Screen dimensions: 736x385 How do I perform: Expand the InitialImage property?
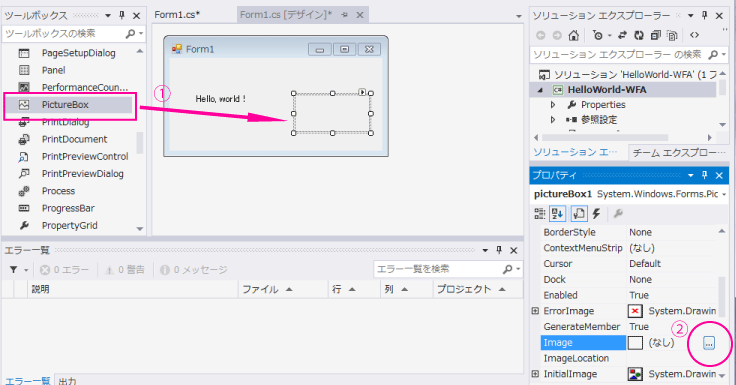tap(535, 374)
